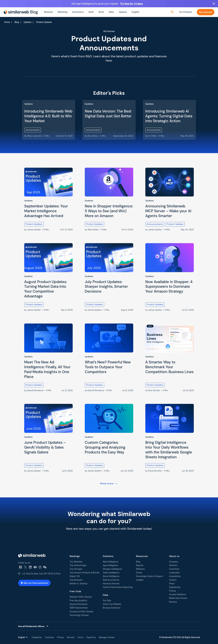Click the Announcements tag on New Data Version
Screen dimensions: 218x644
93,130
